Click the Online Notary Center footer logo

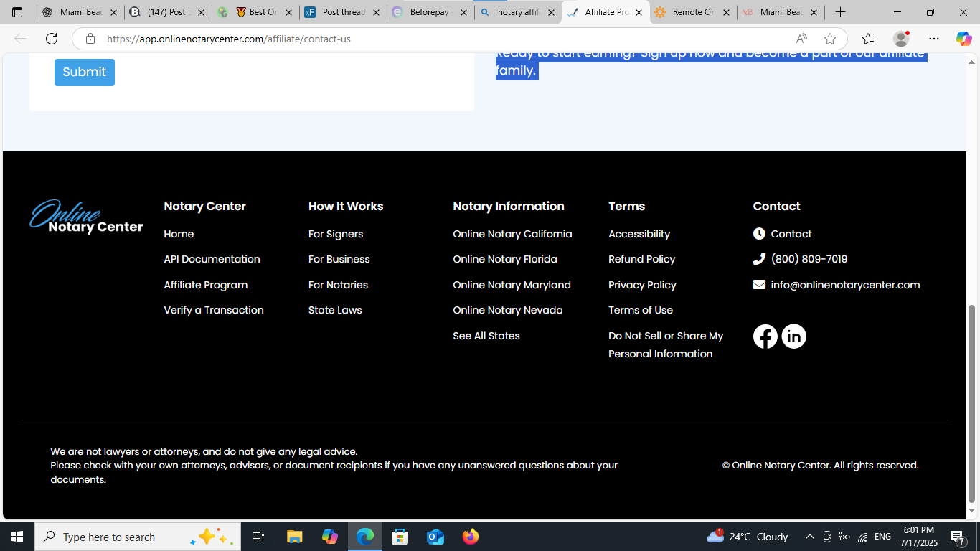86,217
